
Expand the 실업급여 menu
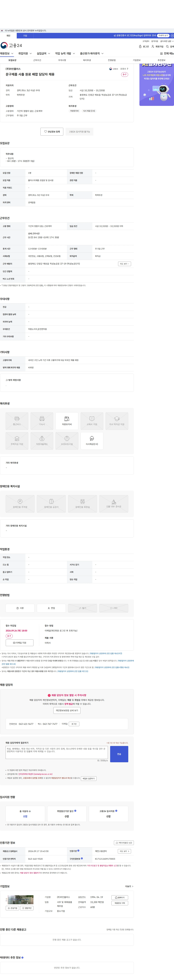point(43,54)
